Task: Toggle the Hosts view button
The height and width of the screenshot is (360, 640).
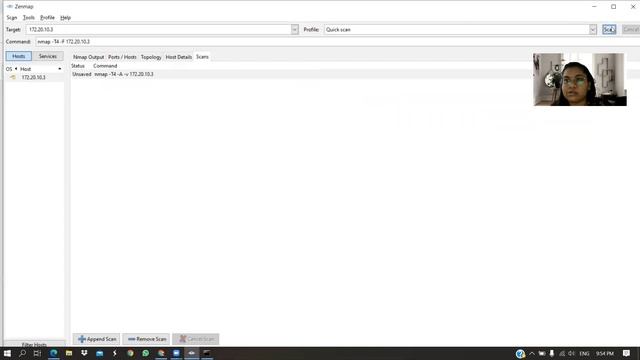Action: [x=19, y=56]
